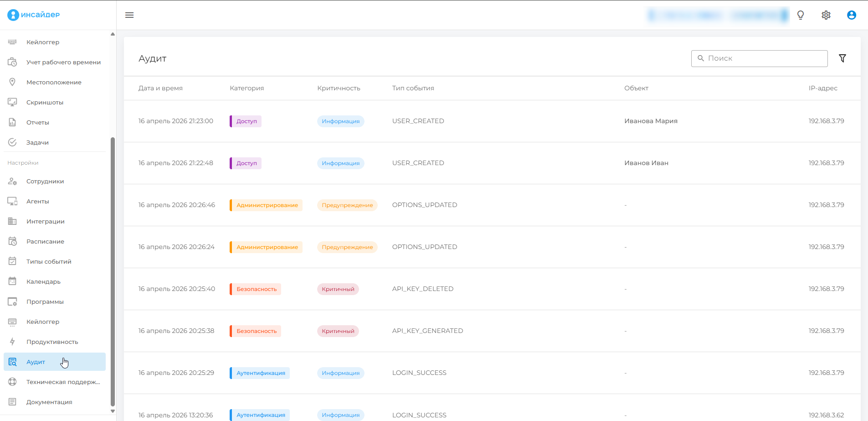868x421 pixels.
Task: Open the Иванова Мария USER_CREATED row
Action: pos(492,121)
